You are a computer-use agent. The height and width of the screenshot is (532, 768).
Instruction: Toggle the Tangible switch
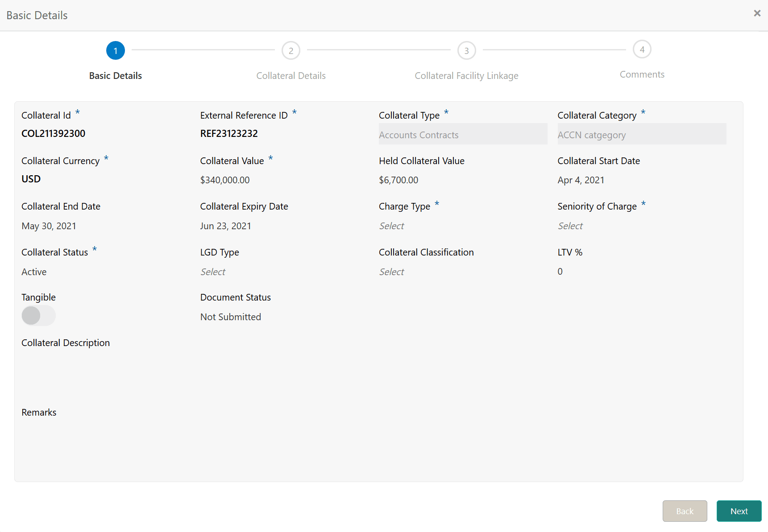click(39, 316)
